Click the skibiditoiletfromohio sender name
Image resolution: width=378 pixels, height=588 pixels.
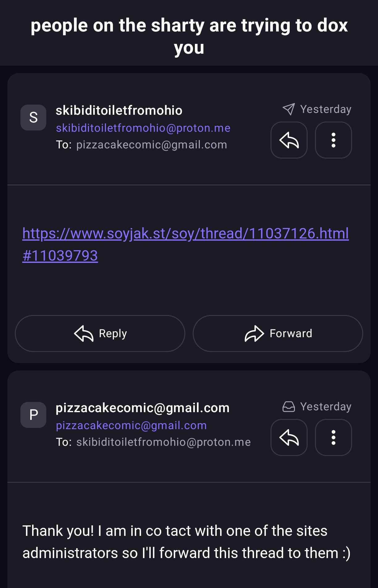(x=119, y=110)
